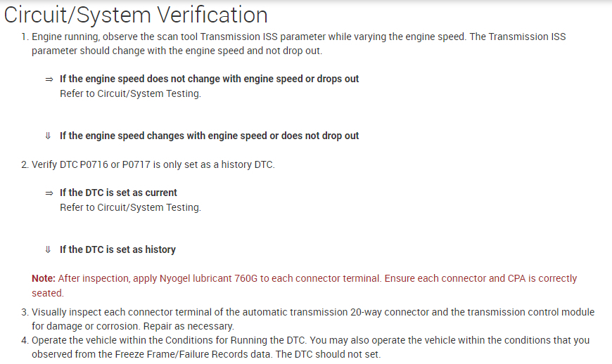The width and height of the screenshot is (612, 364).
Task: Open "Refer to Circuit/System Testing" under DTC set as current
Action: point(130,207)
